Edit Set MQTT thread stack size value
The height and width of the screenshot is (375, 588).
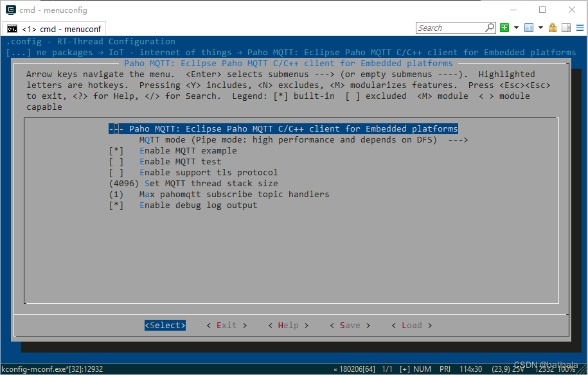tap(124, 184)
